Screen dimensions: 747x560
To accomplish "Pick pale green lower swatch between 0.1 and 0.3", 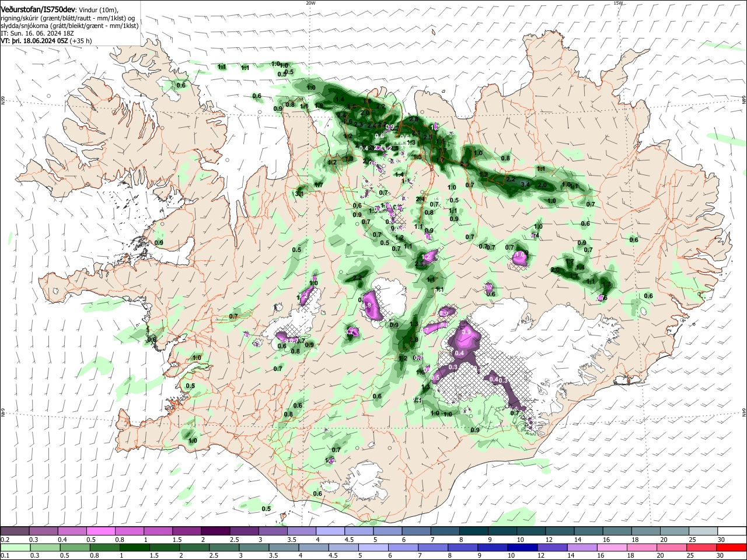I will click(15, 547).
